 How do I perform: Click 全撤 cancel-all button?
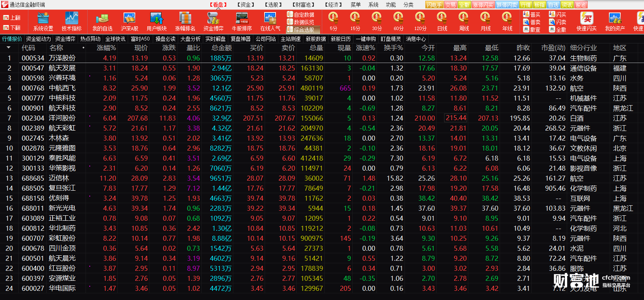[x=558, y=30]
